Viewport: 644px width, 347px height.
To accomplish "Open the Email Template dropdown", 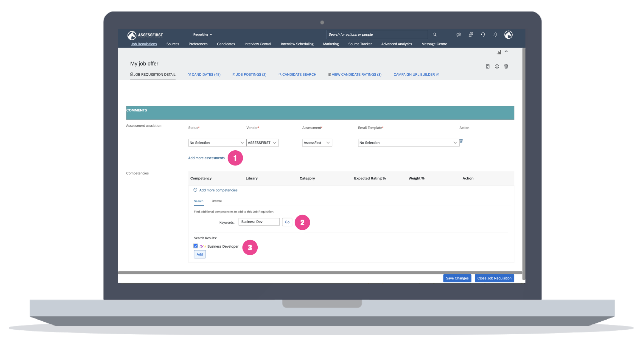I will tap(408, 143).
